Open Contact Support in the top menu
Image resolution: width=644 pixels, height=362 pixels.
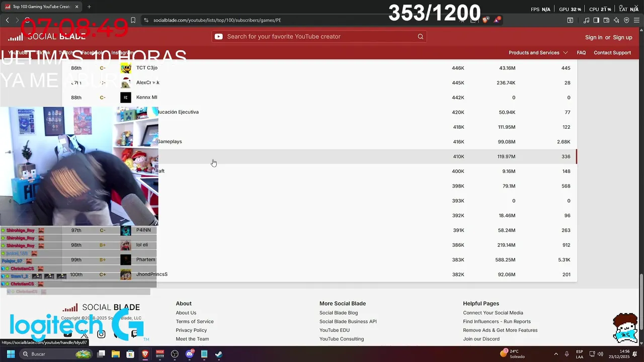coord(612,52)
